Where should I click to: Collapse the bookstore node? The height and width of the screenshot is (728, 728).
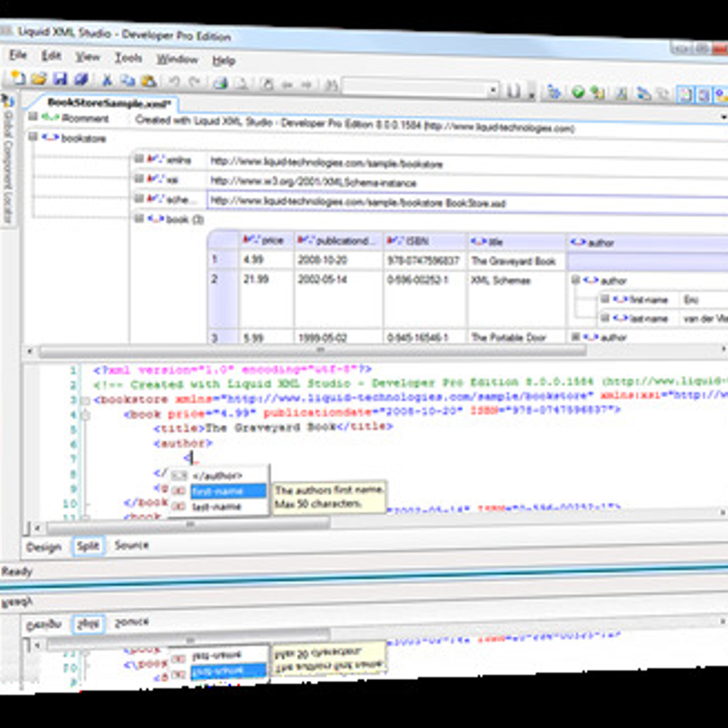coord(33,137)
